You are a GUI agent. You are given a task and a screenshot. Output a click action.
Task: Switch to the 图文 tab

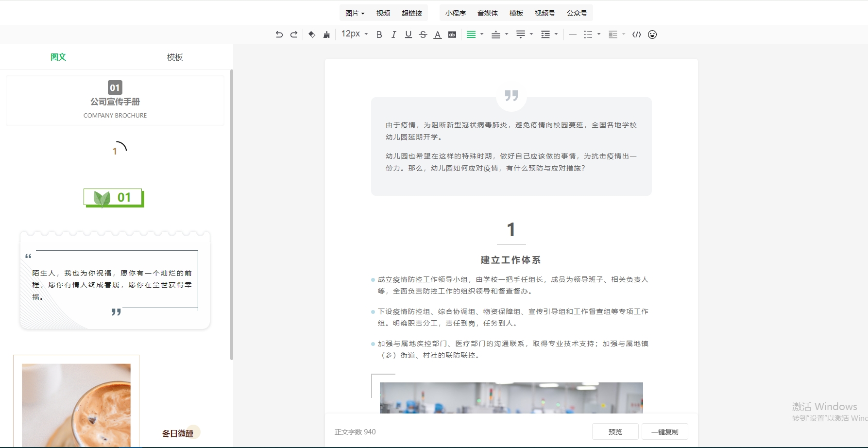tap(58, 57)
